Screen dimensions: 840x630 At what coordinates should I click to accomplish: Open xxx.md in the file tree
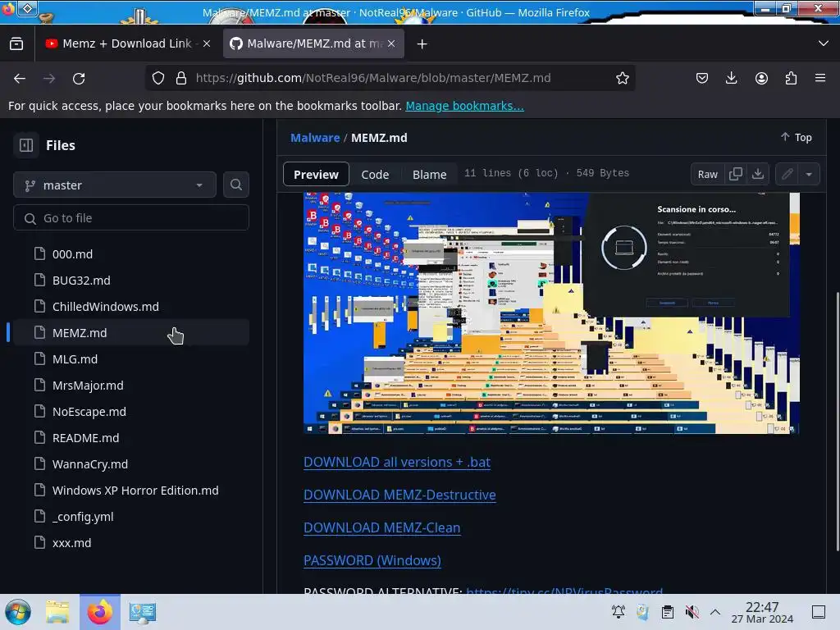pyautogui.click(x=131, y=542)
